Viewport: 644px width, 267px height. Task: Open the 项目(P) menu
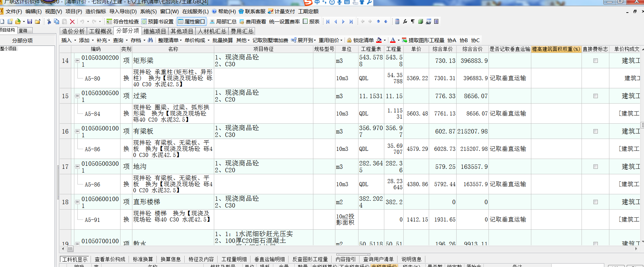[x=74, y=11]
